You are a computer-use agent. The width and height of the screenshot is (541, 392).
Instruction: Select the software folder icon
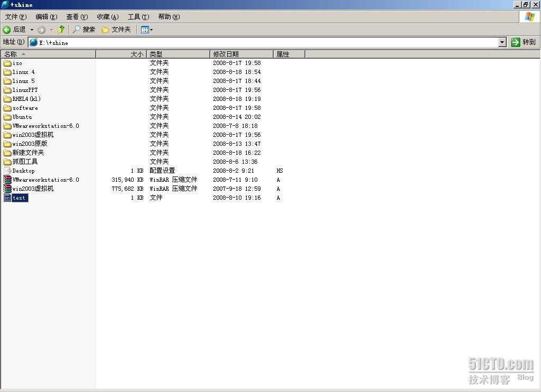pyautogui.click(x=7, y=108)
